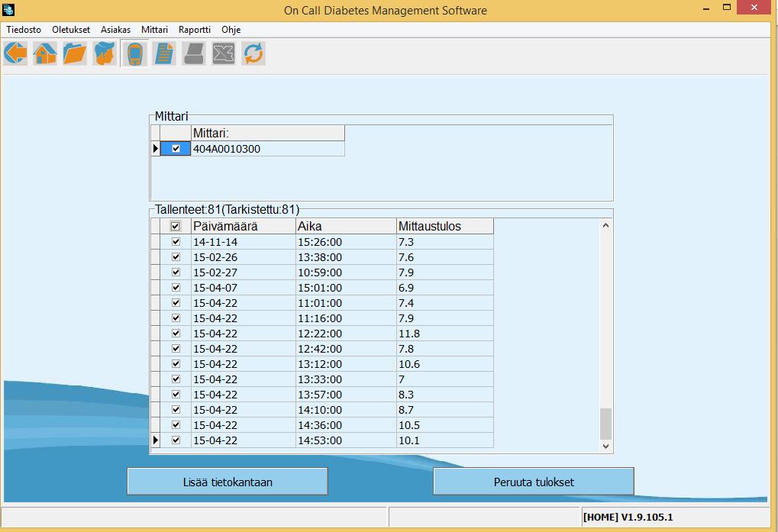This screenshot has width=778, height=532.
Task: Uncheck the 14-11-14 15:26:00 record
Action: tap(176, 241)
